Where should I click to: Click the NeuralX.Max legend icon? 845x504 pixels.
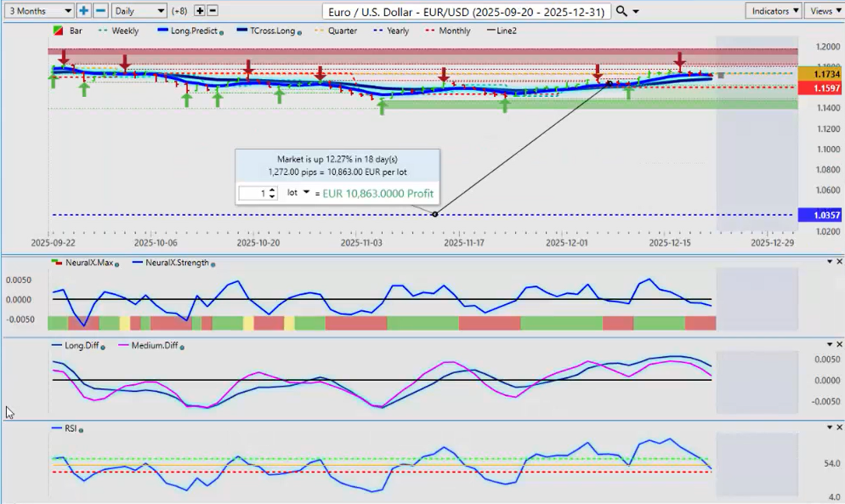tap(58, 263)
